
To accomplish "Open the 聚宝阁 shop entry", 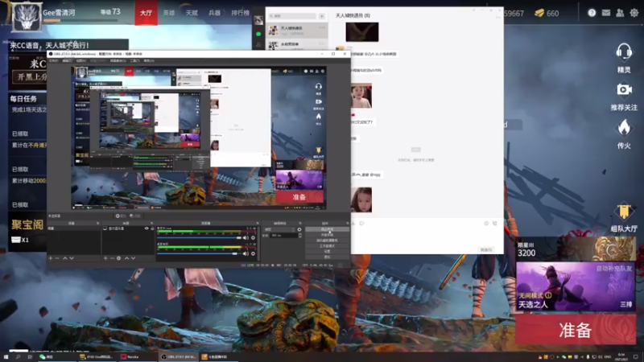I will click(x=27, y=224).
